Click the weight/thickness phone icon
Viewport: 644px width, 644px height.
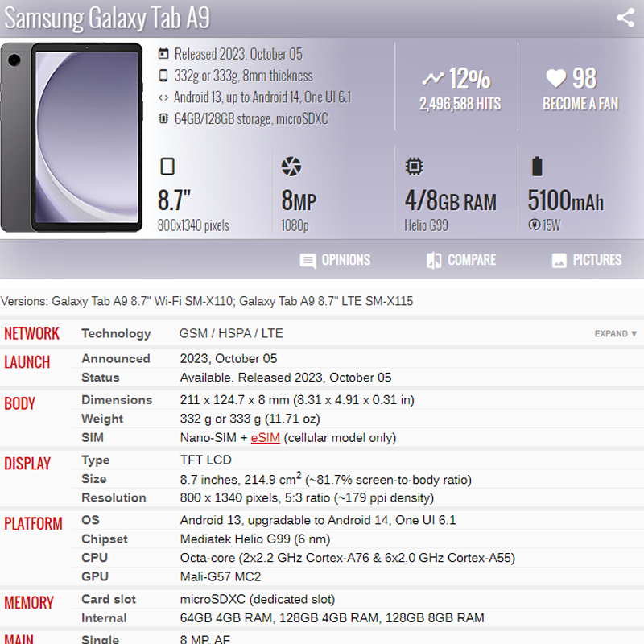coord(163,76)
